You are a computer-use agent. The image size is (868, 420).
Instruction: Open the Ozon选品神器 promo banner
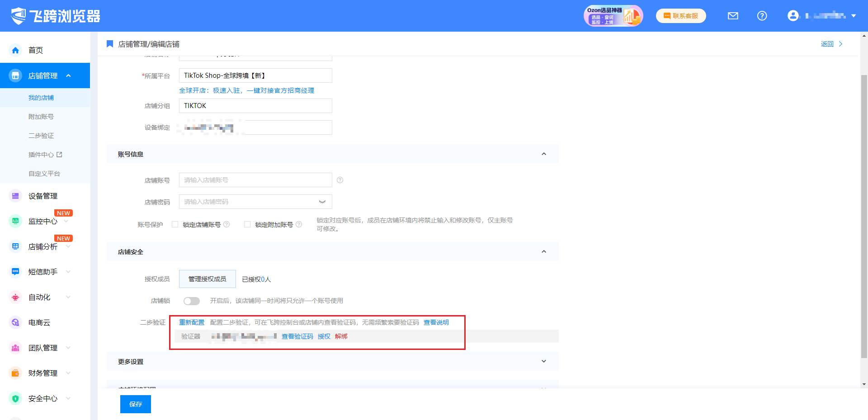[x=613, y=16]
